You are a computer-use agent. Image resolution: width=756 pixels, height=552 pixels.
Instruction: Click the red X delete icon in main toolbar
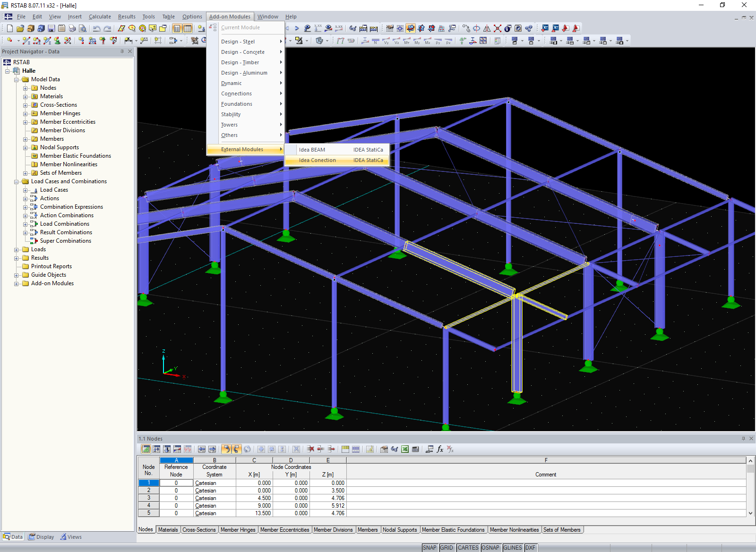(498, 28)
